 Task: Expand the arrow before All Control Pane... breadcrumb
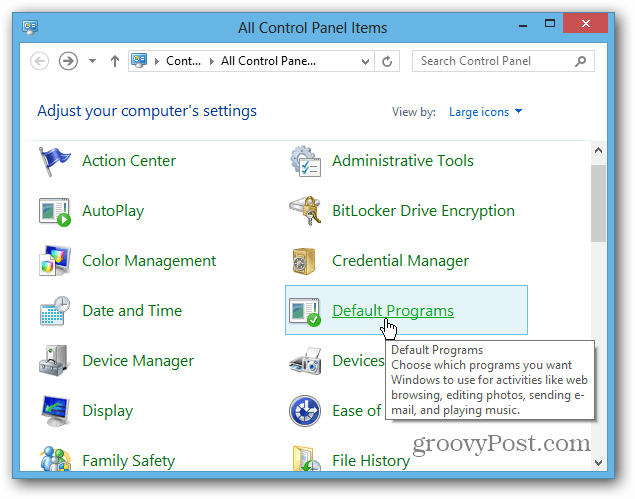point(212,62)
